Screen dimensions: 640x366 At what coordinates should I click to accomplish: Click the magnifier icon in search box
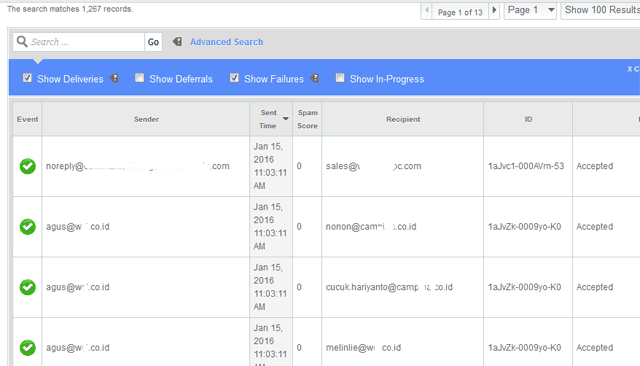tap(22, 41)
